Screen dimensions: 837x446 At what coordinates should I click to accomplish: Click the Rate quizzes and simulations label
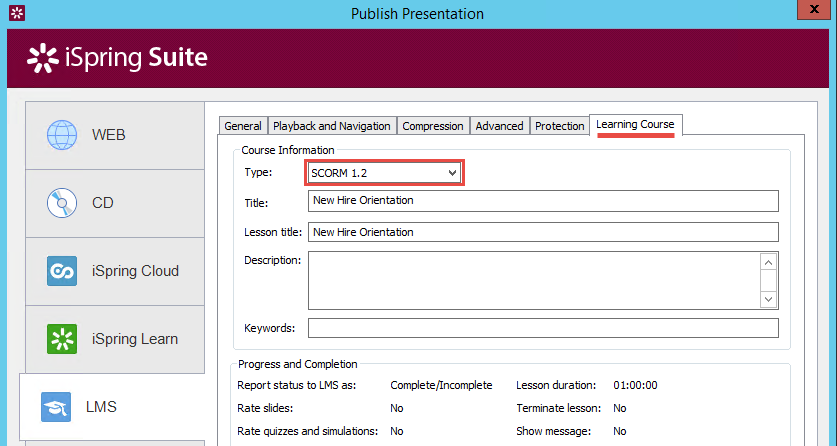[x=307, y=431]
